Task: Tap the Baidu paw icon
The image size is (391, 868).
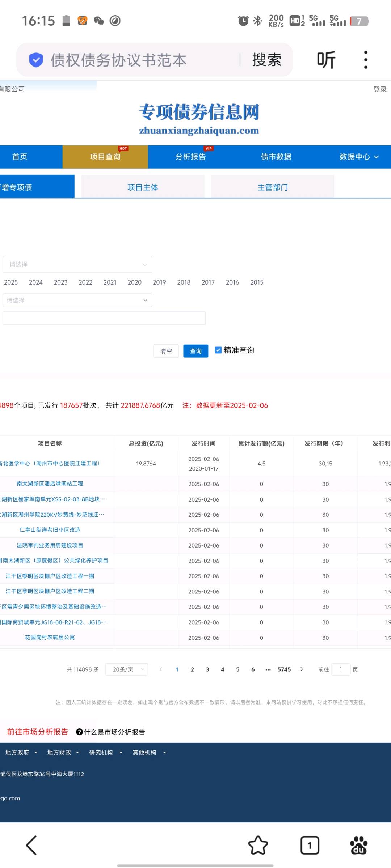Action: [358, 845]
